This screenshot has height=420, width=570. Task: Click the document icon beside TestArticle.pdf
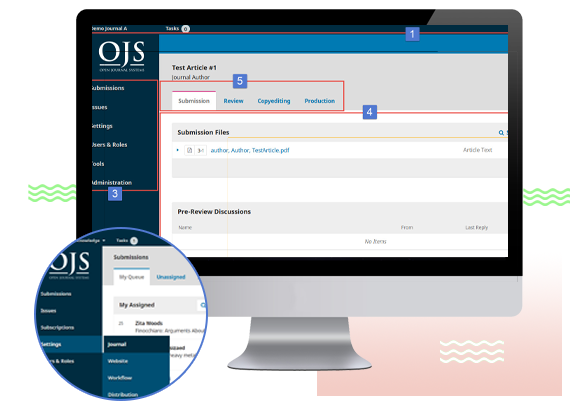pos(189,150)
